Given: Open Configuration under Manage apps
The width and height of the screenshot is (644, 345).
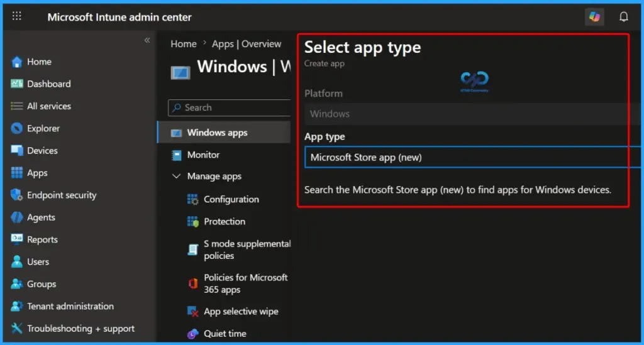Looking at the screenshot, I should click(x=231, y=199).
